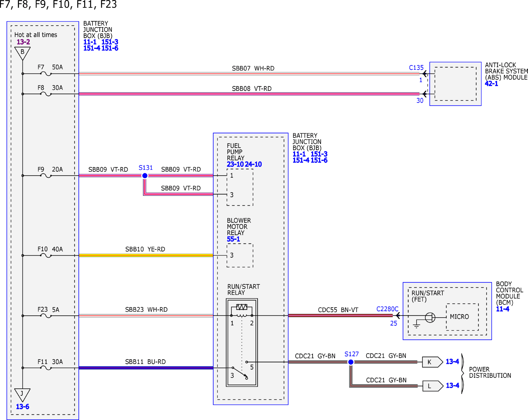Screen dimensions: 528x420
Task: Open the 55-1 blower motor relay link
Action: [x=233, y=239]
